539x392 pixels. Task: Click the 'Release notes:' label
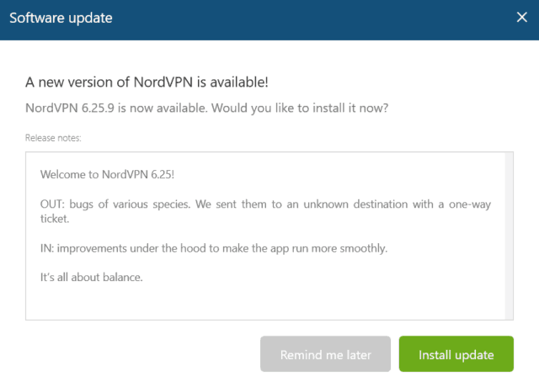(x=53, y=138)
